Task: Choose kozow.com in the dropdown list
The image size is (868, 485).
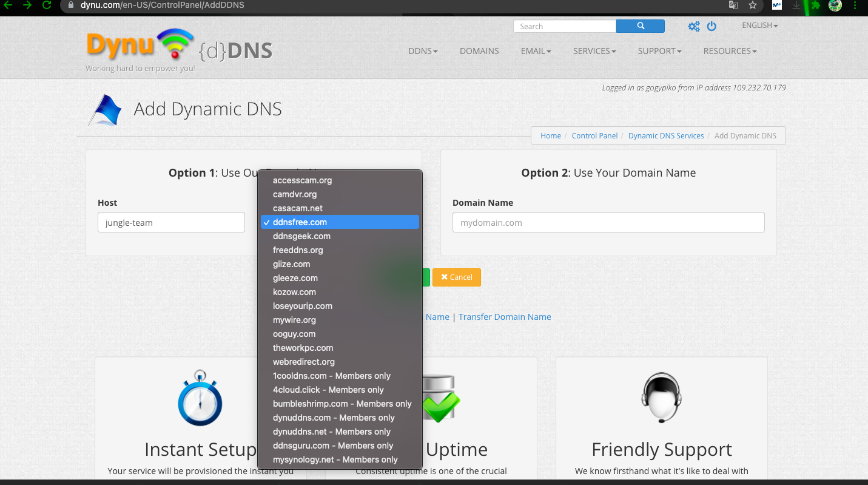Action: coord(294,292)
